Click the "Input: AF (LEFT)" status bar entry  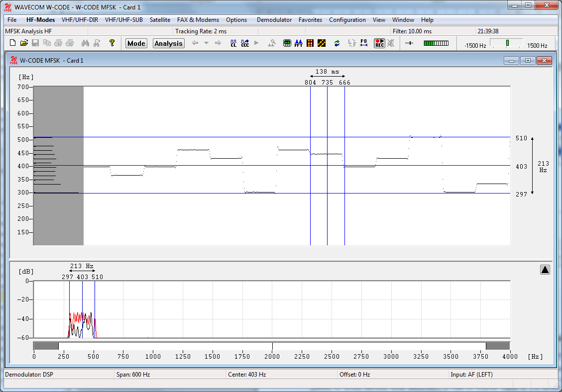pyautogui.click(x=503, y=375)
